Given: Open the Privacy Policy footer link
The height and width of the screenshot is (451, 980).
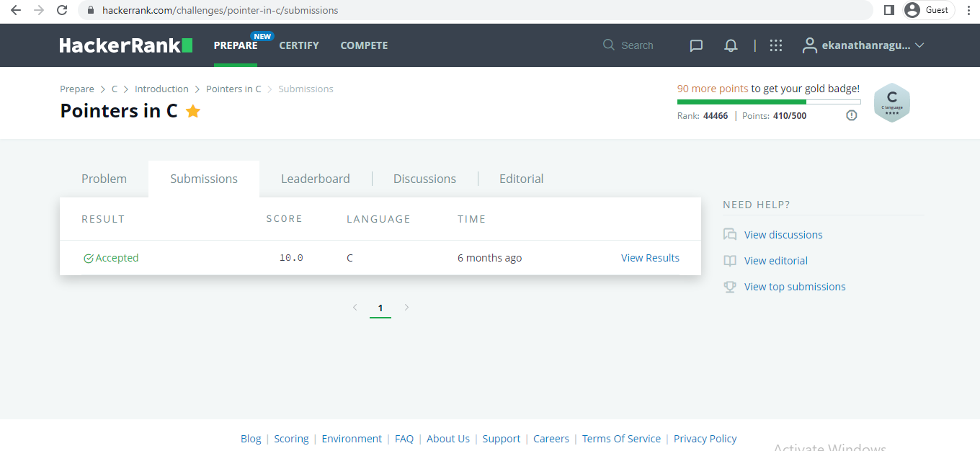Looking at the screenshot, I should [x=705, y=439].
